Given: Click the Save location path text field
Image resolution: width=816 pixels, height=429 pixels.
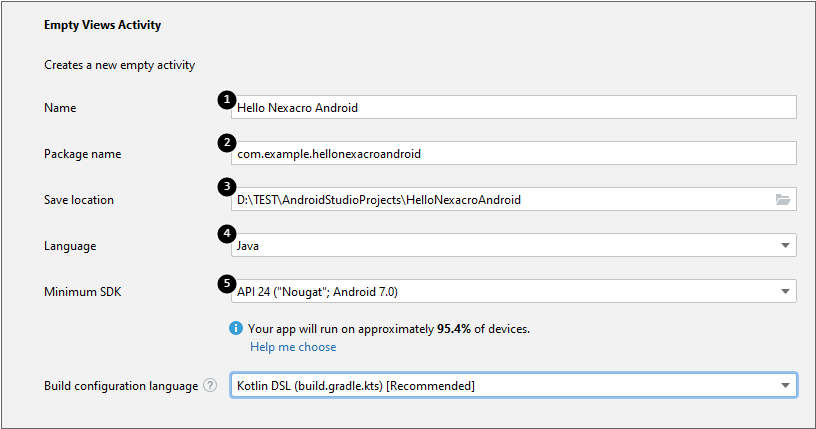Looking at the screenshot, I should click(x=500, y=200).
